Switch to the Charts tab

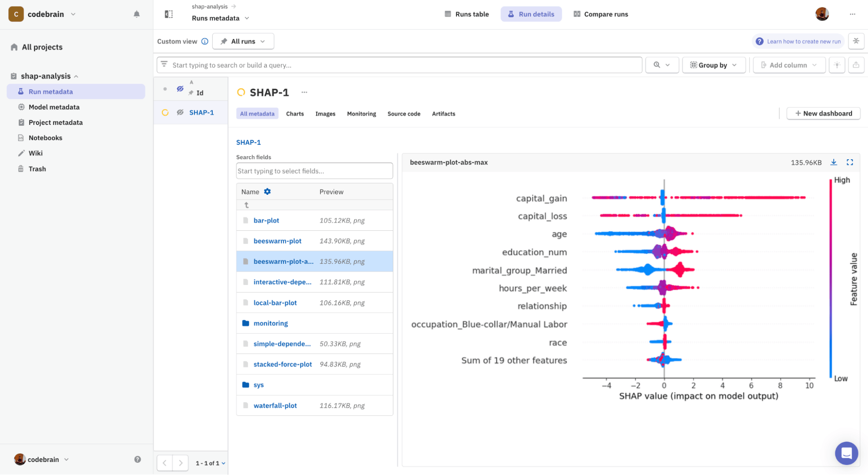pos(295,114)
